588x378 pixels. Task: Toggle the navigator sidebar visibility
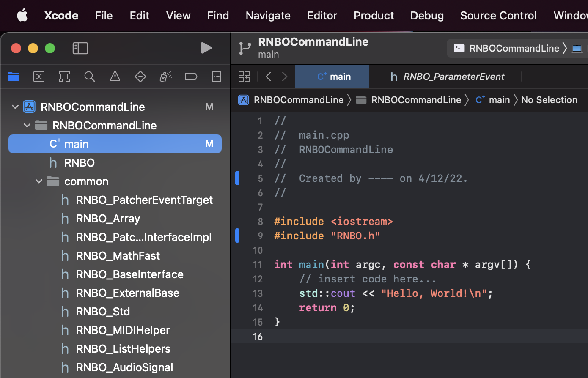[x=80, y=48]
